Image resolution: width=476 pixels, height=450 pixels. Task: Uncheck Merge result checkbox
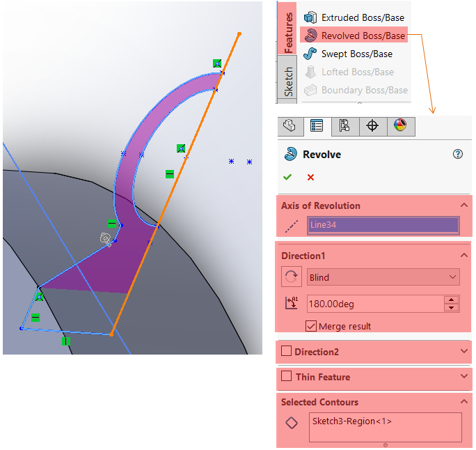click(x=311, y=326)
